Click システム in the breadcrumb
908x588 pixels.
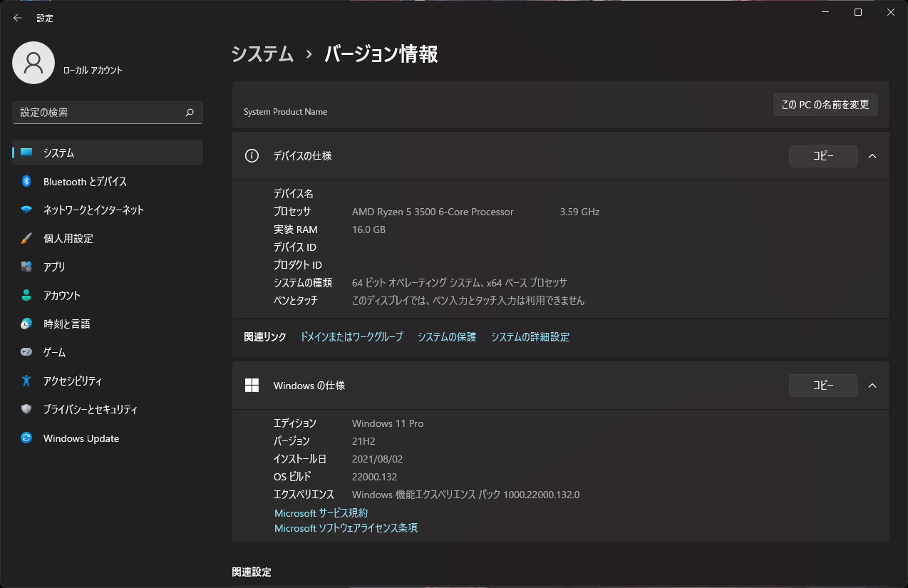pos(262,54)
